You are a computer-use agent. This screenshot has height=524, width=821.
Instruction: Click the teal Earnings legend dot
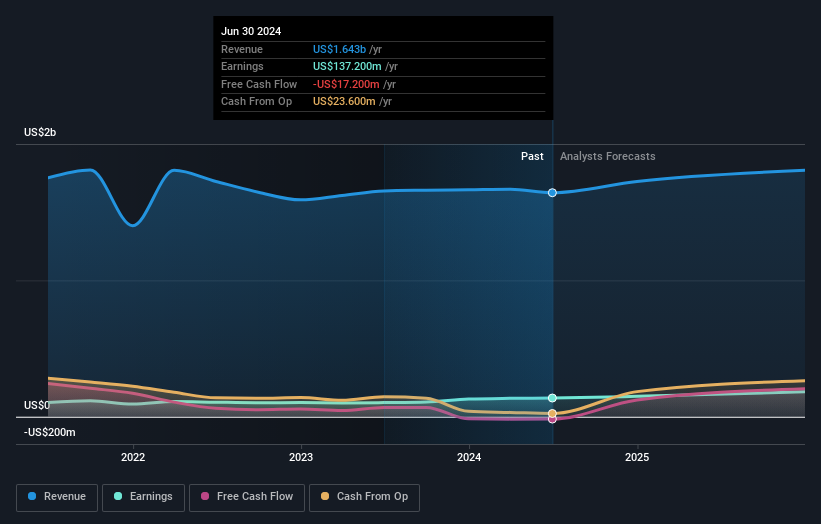coord(118,496)
